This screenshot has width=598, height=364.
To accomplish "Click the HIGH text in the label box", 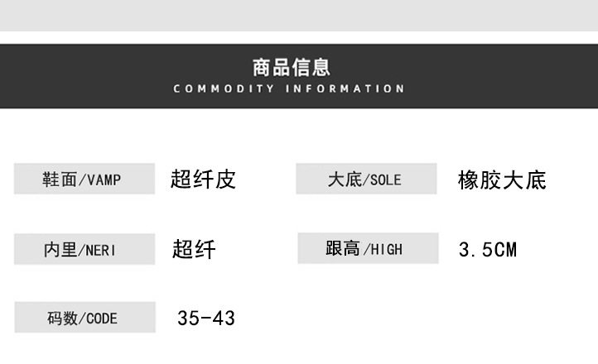I will tap(386, 249).
